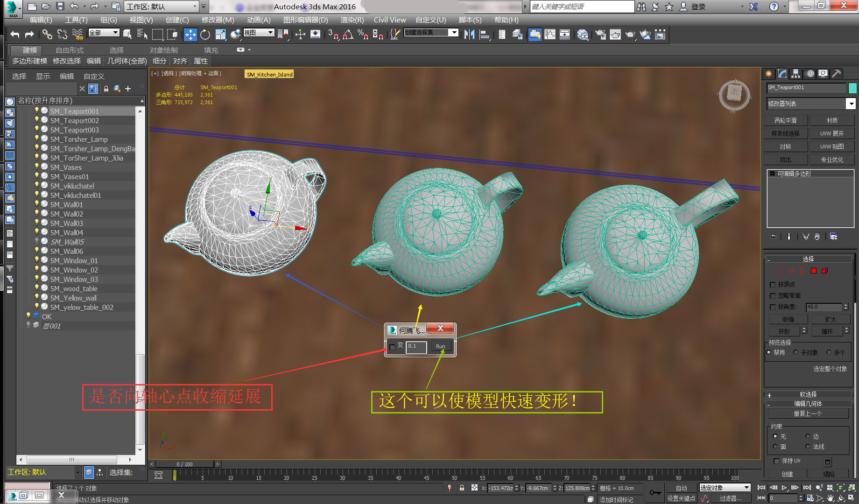This screenshot has height=504, width=859.
Task: Activate the Select and Rotate tool
Action: tap(205, 34)
